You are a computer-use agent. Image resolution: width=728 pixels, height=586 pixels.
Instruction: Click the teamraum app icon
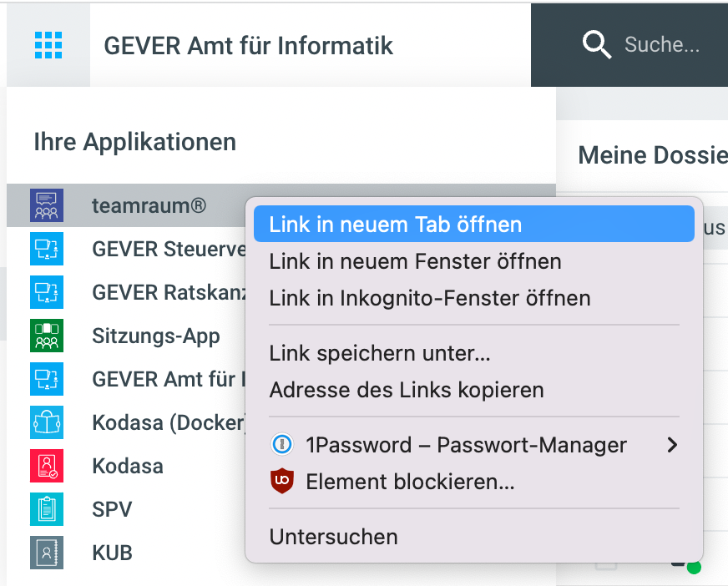click(x=47, y=205)
